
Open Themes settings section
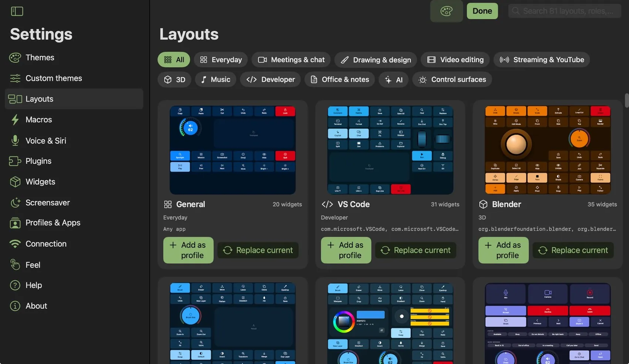[x=74, y=58]
